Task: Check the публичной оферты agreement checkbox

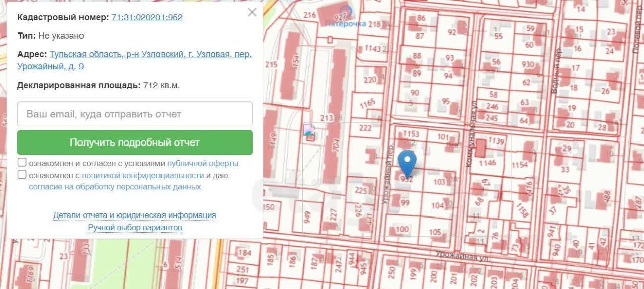Action: coord(22,163)
